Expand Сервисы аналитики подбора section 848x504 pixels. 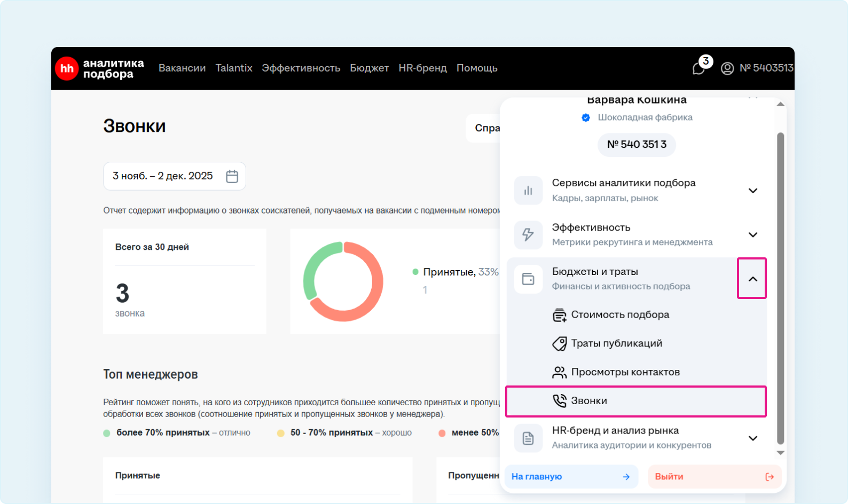(752, 191)
